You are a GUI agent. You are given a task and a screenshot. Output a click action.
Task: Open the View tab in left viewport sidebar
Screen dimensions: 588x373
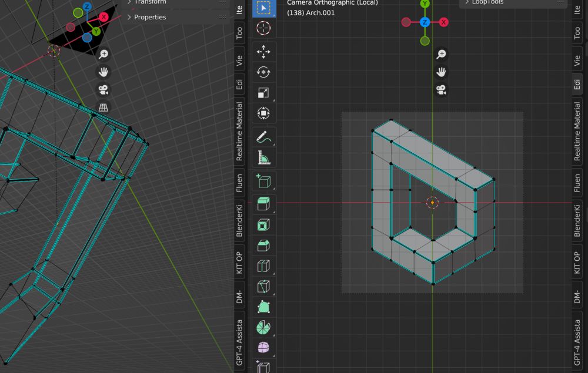tap(239, 61)
